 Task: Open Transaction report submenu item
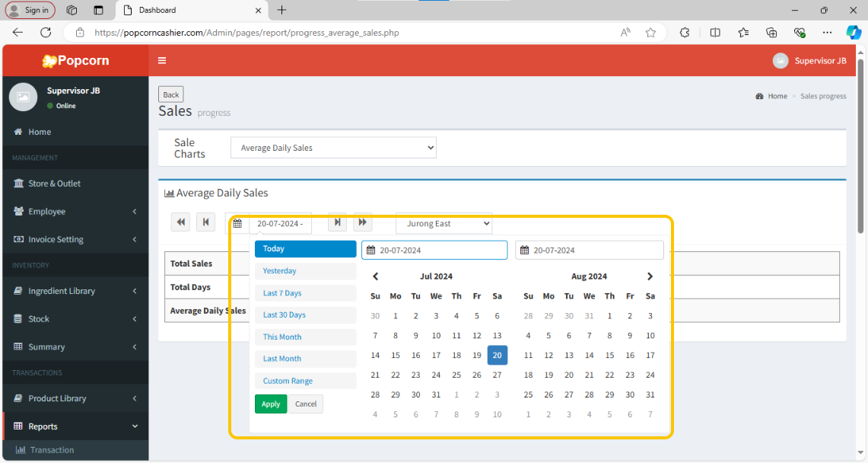(75, 450)
